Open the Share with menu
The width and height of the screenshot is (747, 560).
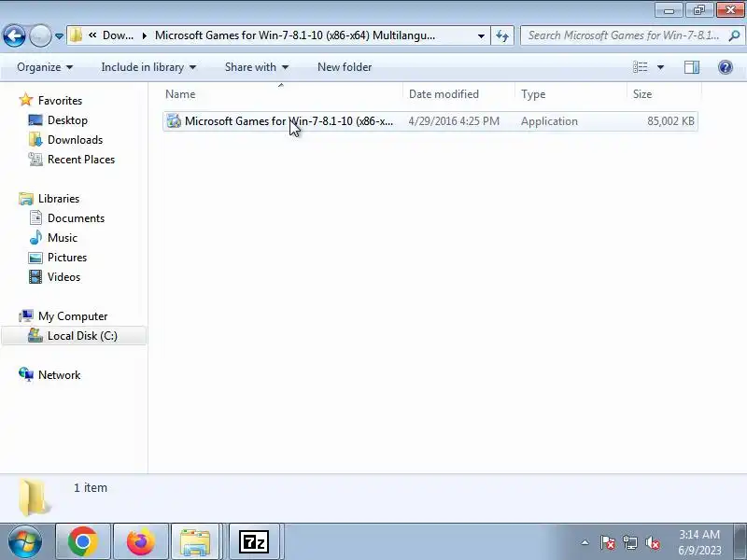click(257, 67)
